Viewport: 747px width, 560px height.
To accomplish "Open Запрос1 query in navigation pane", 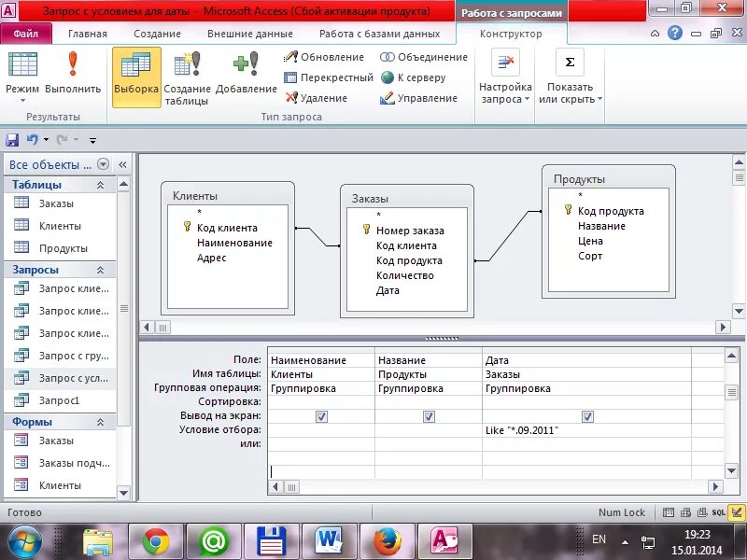I will [60, 400].
